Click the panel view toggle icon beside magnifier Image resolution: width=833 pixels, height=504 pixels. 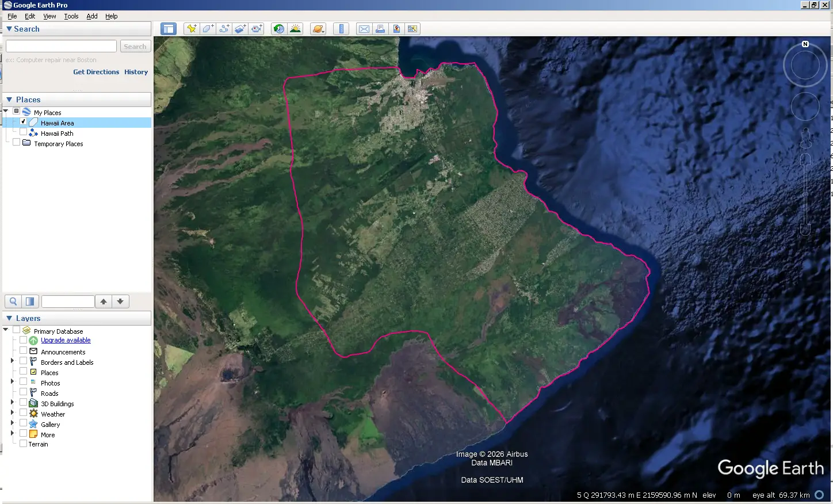click(30, 301)
